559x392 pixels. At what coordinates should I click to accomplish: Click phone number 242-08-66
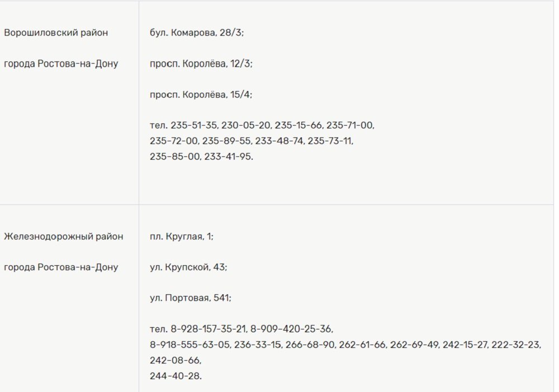175,360
